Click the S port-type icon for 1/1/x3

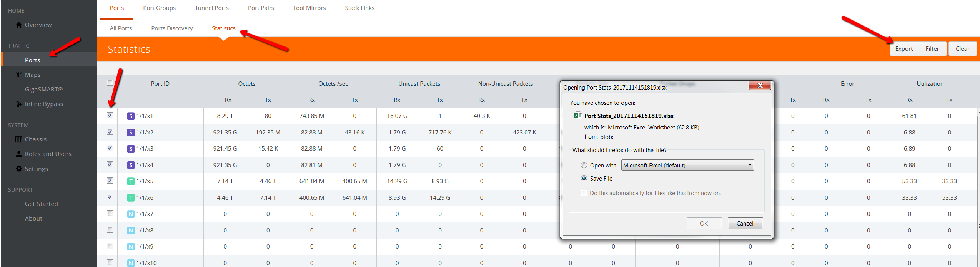pyautogui.click(x=131, y=149)
